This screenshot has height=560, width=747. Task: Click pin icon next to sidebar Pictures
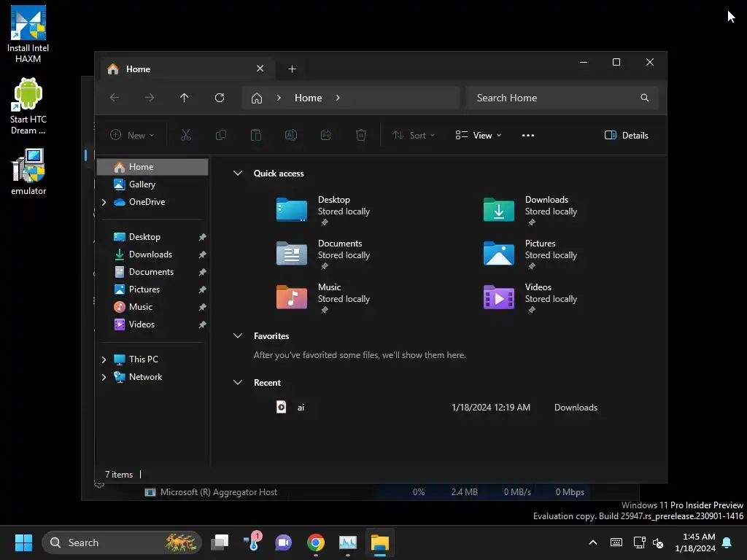[203, 289]
